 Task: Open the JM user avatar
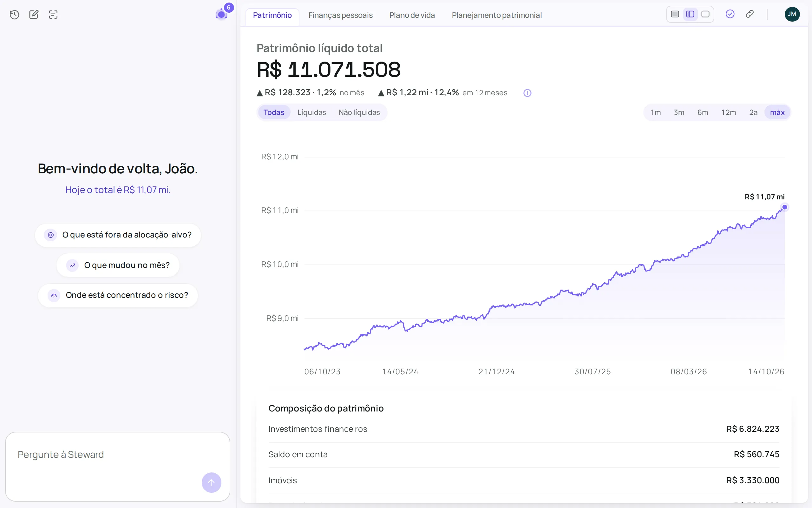(x=792, y=14)
